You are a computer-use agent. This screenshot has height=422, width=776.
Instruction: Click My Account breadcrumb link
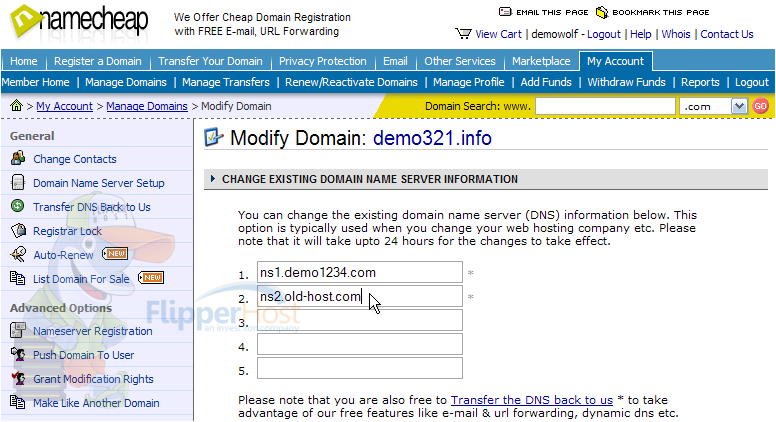(x=64, y=106)
